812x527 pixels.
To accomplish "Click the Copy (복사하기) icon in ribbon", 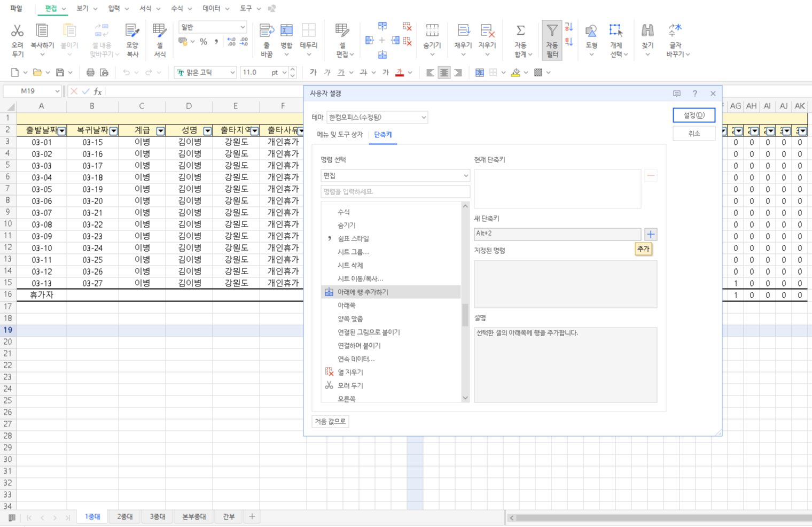I will pyautogui.click(x=42, y=31).
